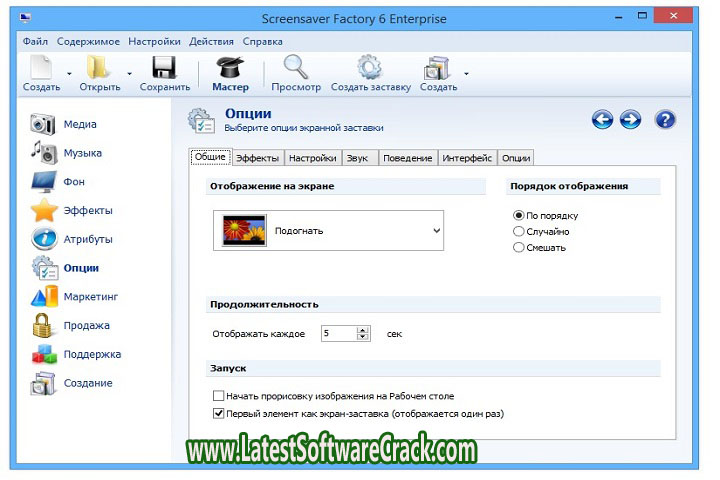This screenshot has width=720, height=480.
Task: Click the Маркетинг label in sidebar
Action: [90, 297]
